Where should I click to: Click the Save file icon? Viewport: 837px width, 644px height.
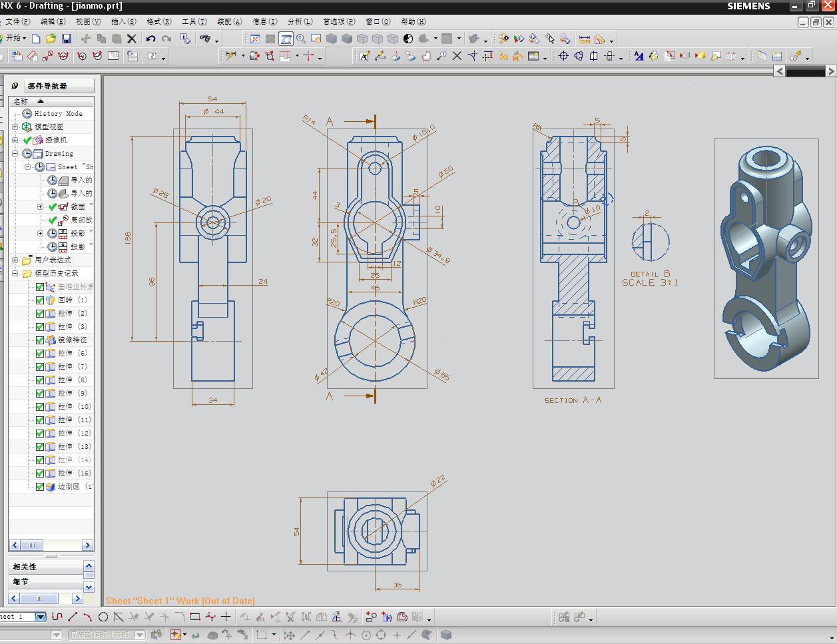click(66, 39)
